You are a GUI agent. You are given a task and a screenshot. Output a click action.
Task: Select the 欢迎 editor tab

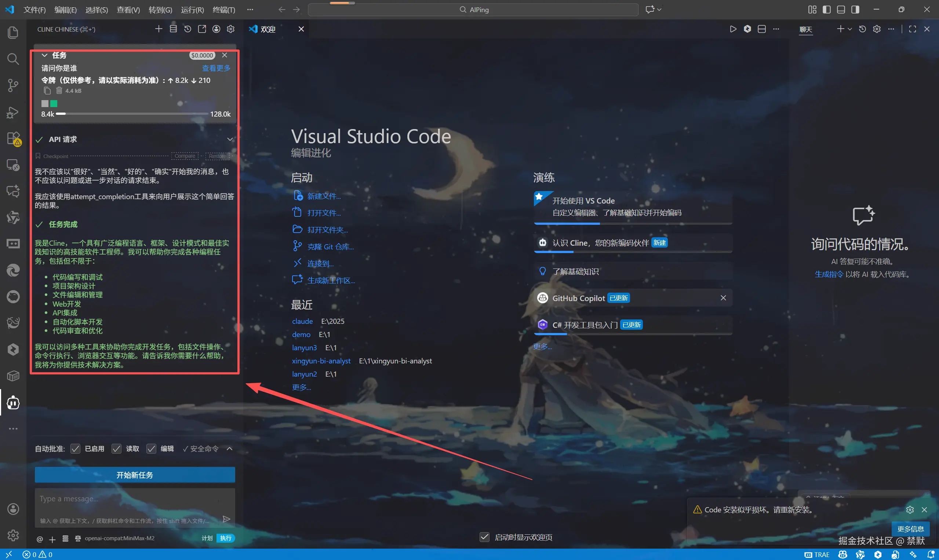pos(268,29)
